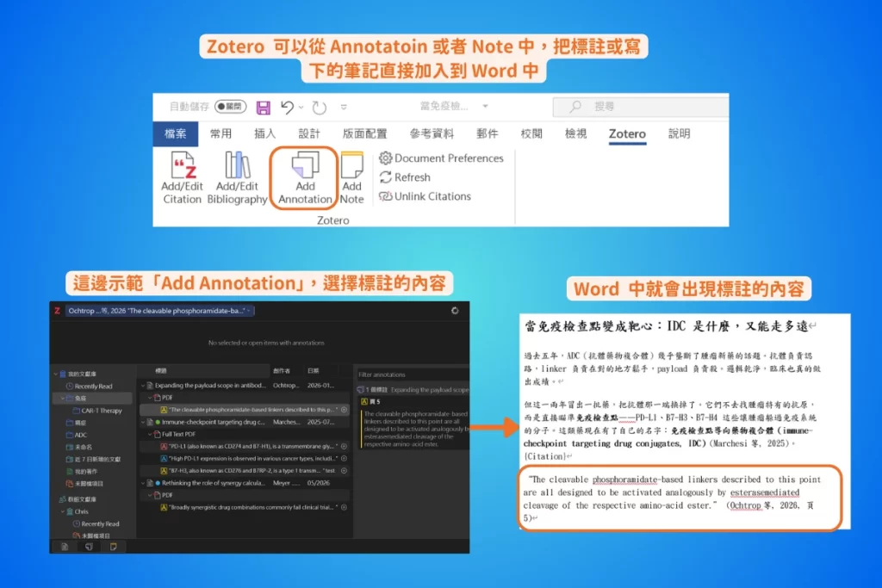The height and width of the screenshot is (588, 882).
Task: Click Unlink Citations in the Word ribbon
Action: pos(425,196)
